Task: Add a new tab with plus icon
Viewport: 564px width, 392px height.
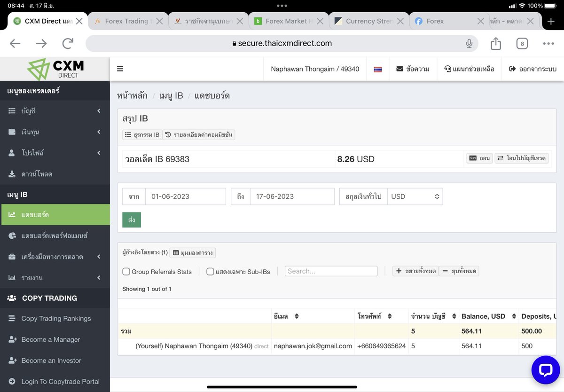Action: (x=551, y=21)
